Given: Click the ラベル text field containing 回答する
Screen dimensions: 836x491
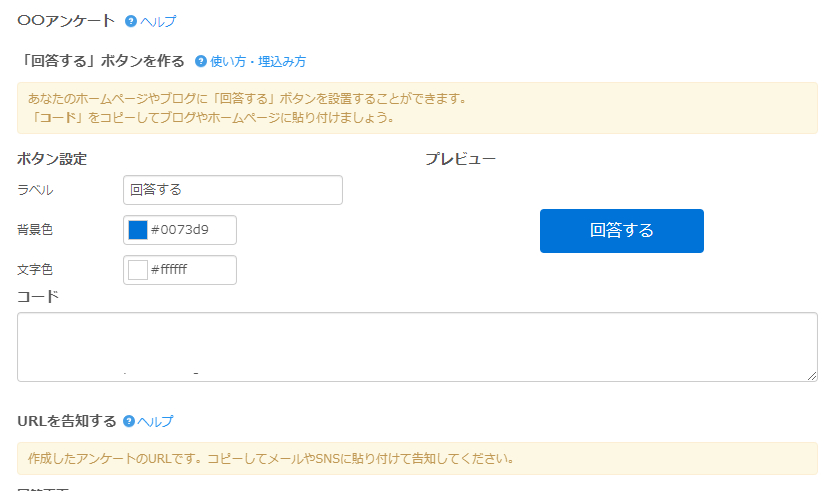Looking at the screenshot, I should click(232, 190).
